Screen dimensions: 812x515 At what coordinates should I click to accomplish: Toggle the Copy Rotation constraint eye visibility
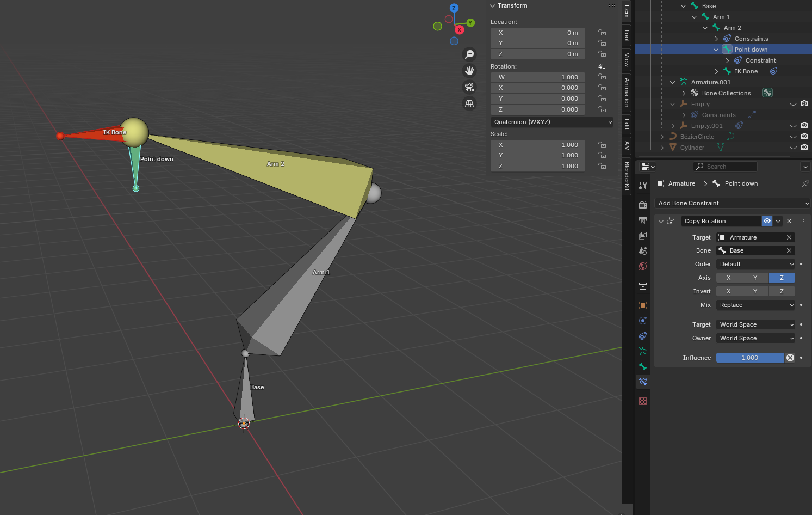(767, 221)
